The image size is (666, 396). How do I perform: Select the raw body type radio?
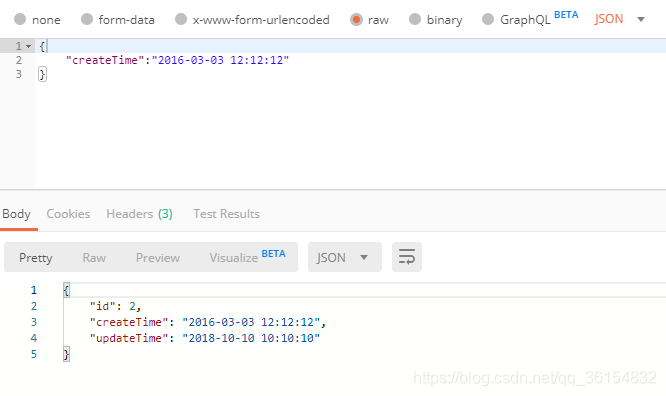(356, 20)
